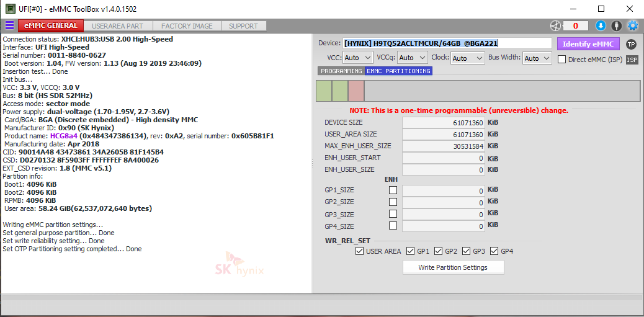Select the EMMC PARTITIONING sub-tab
The height and width of the screenshot is (317, 644).
pyautogui.click(x=398, y=71)
